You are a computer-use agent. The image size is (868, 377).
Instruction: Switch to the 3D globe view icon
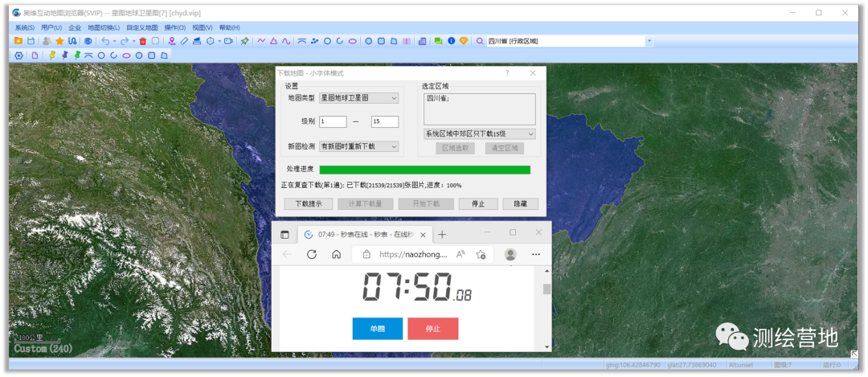(88, 40)
